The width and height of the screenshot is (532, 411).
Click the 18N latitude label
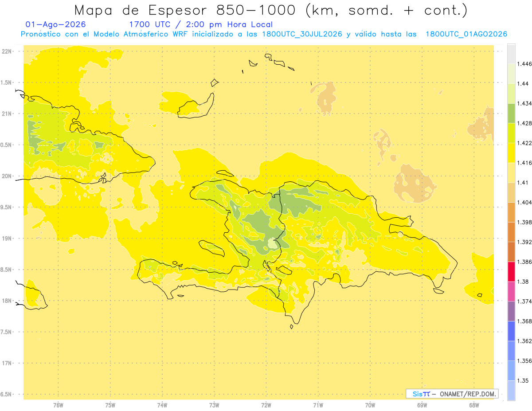tap(7, 301)
